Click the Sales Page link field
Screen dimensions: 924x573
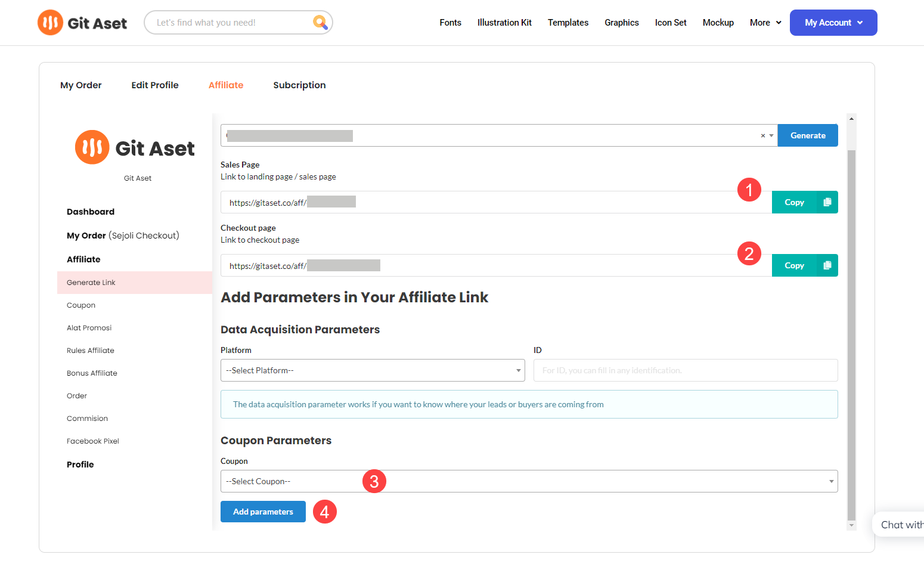pos(496,202)
